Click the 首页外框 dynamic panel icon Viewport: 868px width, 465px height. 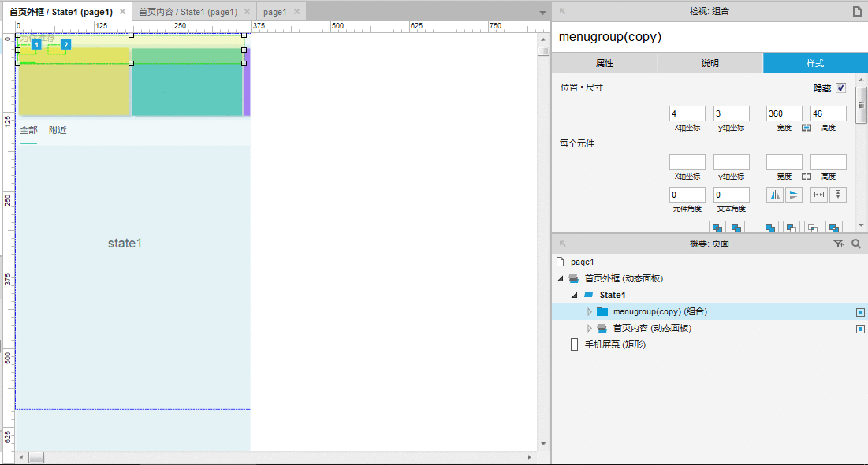pyautogui.click(x=573, y=278)
